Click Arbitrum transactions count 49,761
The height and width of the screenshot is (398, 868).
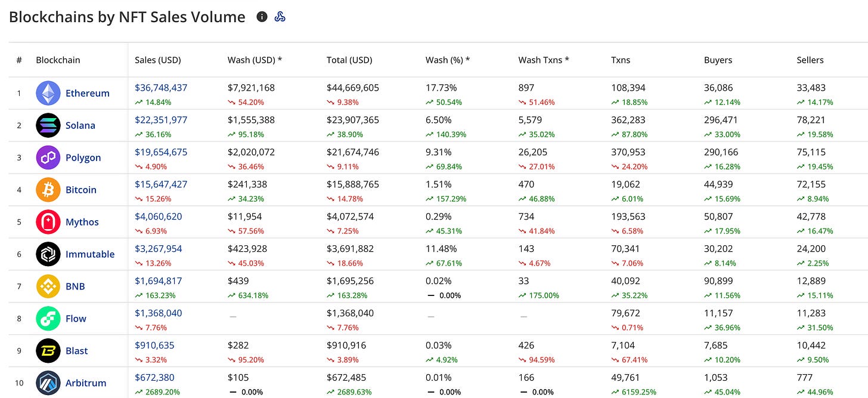point(625,377)
